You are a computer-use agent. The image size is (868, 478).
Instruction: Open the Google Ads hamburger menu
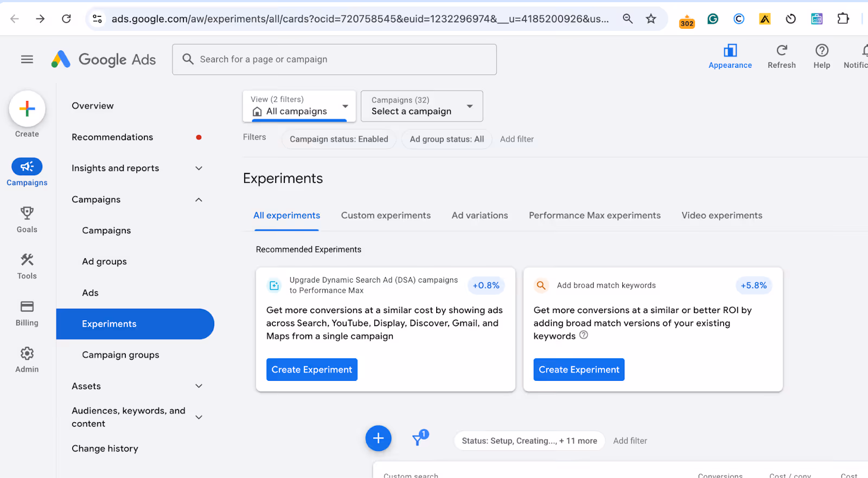tap(27, 59)
